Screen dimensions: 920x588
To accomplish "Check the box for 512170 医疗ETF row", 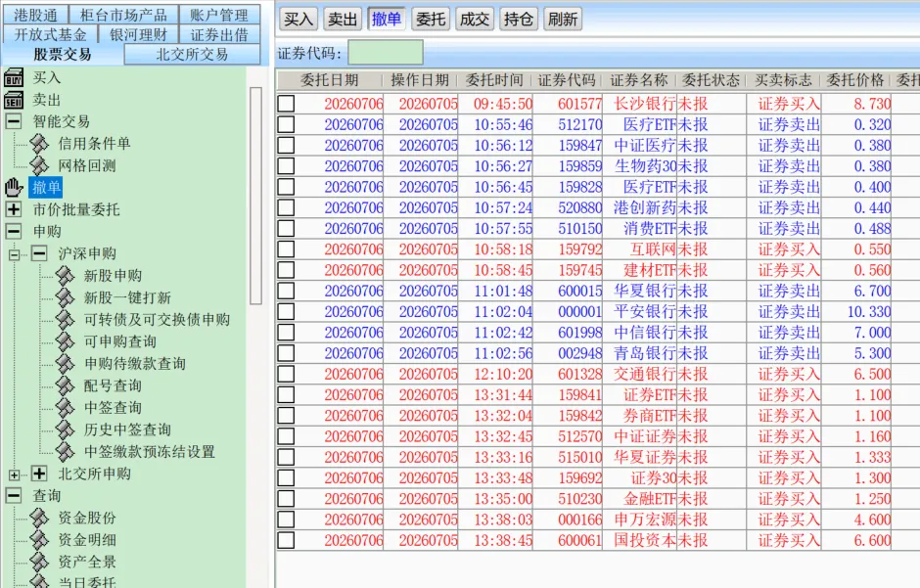I will 287,124.
